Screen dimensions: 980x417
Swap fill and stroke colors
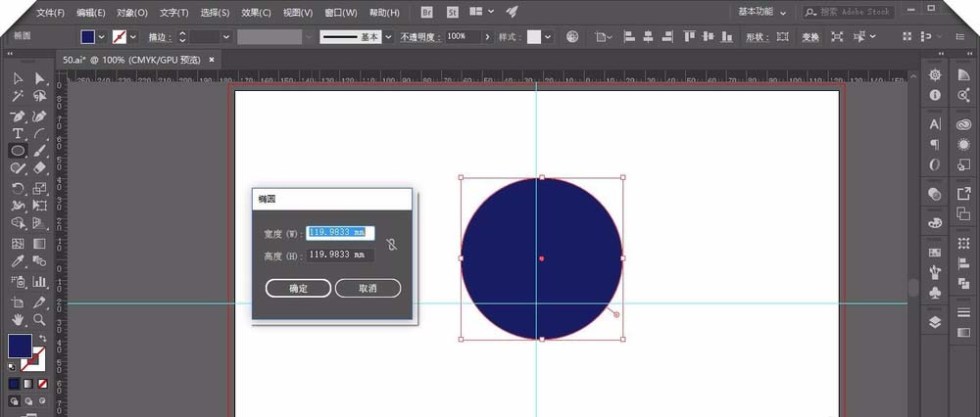(42, 338)
